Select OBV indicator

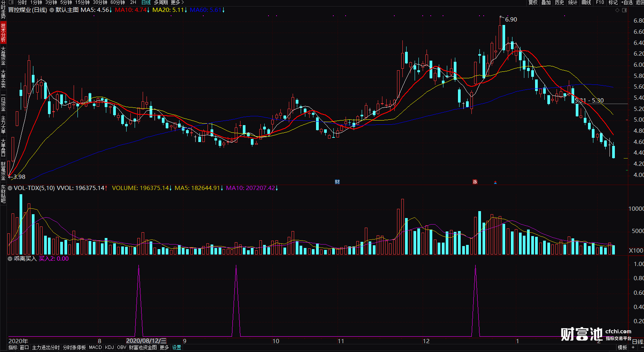coord(122,347)
